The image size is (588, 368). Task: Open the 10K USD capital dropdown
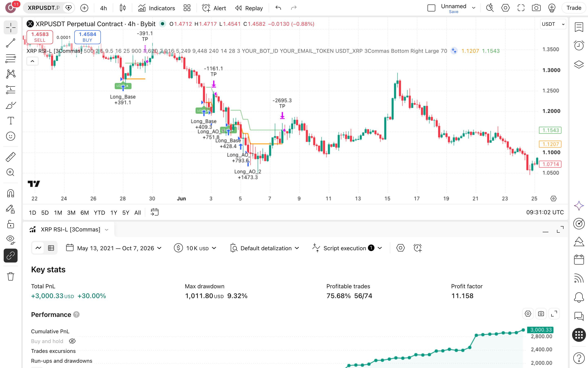(x=195, y=248)
